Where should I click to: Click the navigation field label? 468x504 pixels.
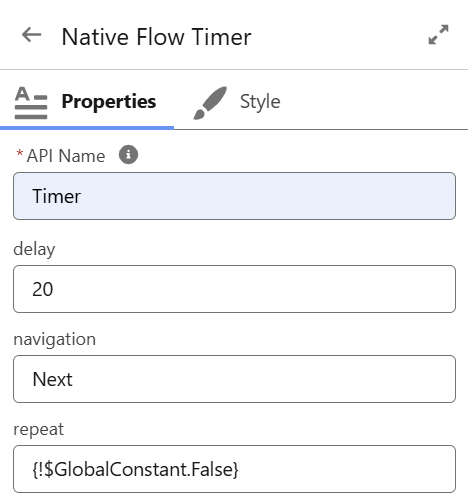(54, 339)
